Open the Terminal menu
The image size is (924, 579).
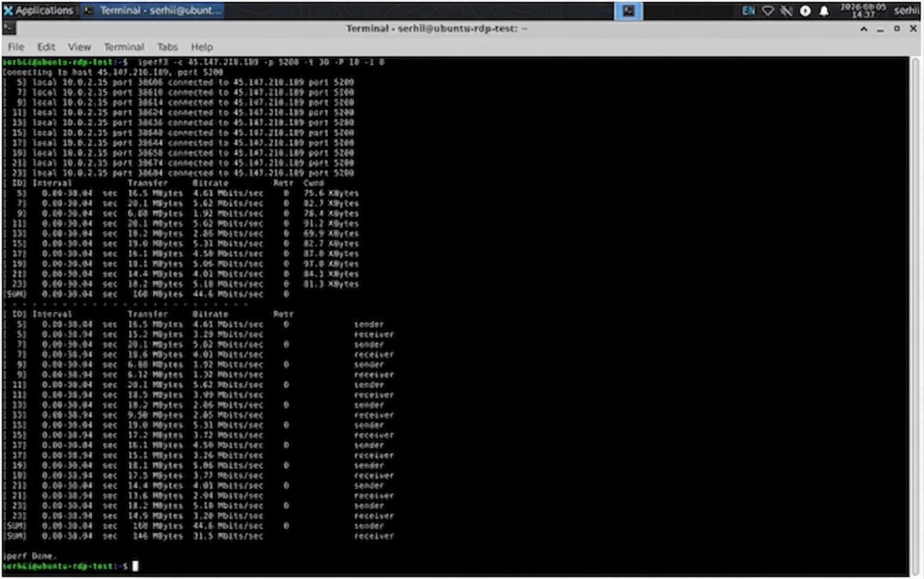[124, 47]
